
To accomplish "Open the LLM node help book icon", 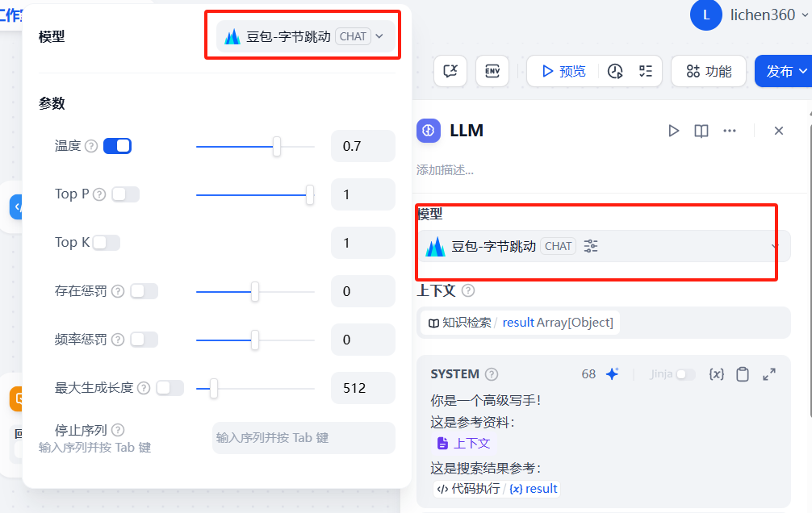I will (x=701, y=131).
